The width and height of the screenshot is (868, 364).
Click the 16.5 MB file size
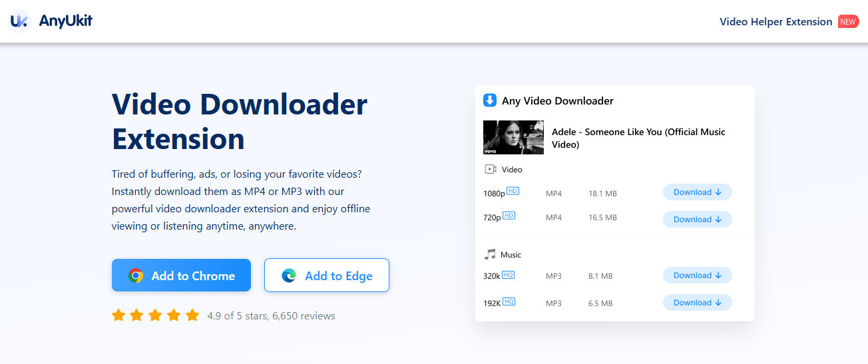tap(602, 218)
